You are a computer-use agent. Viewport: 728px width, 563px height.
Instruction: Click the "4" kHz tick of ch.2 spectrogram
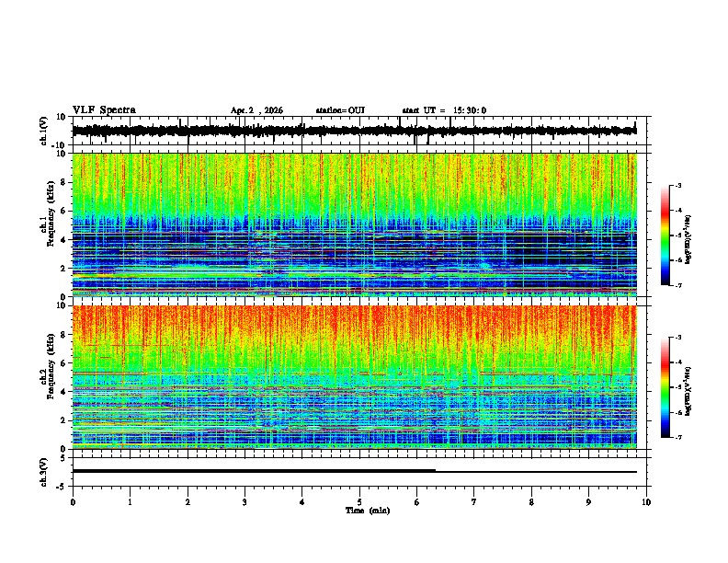pos(63,392)
